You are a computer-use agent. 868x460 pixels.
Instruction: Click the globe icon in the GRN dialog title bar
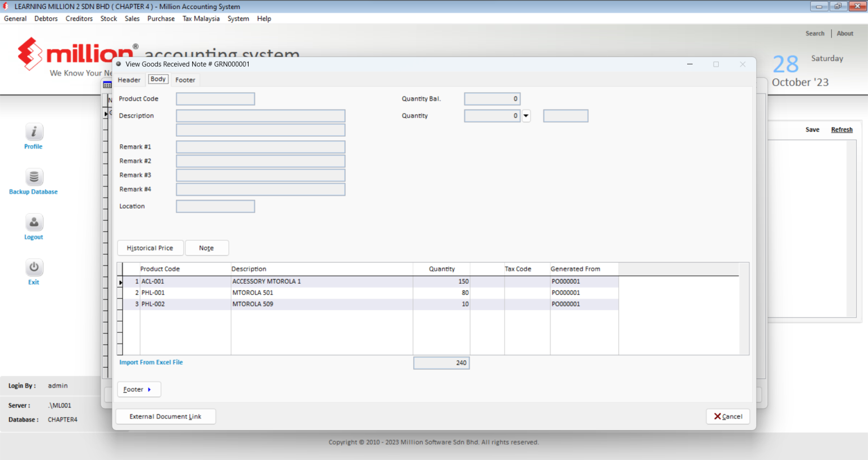(119, 64)
